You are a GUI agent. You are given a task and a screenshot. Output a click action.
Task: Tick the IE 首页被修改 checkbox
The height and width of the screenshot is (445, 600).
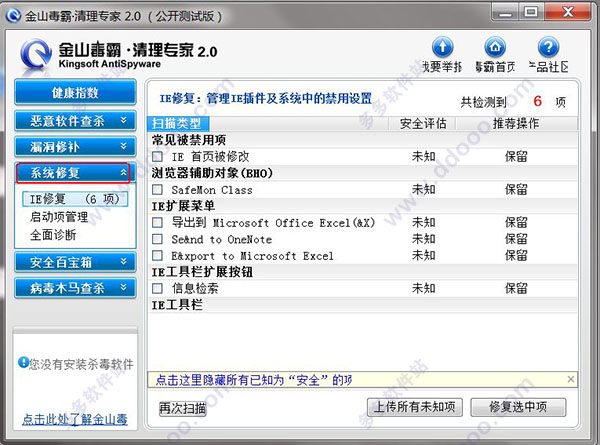pos(157,156)
